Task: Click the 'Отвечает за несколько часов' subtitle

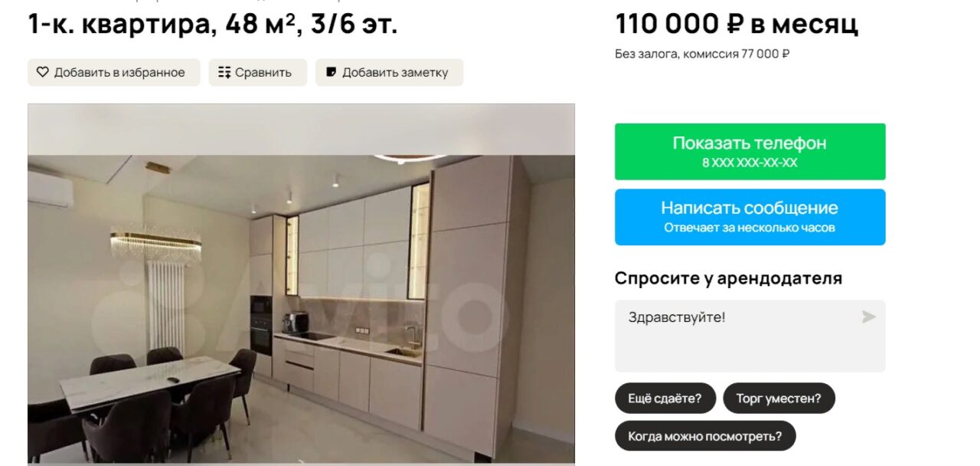Action: pos(750,228)
